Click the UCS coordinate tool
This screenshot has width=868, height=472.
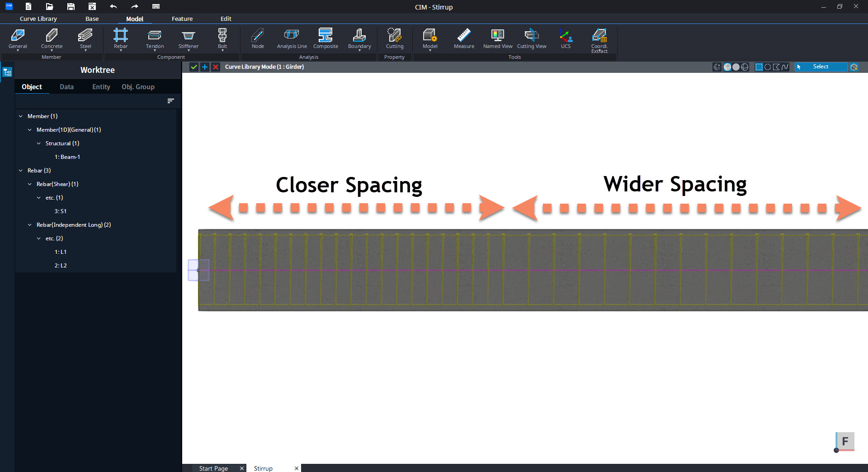(x=566, y=39)
